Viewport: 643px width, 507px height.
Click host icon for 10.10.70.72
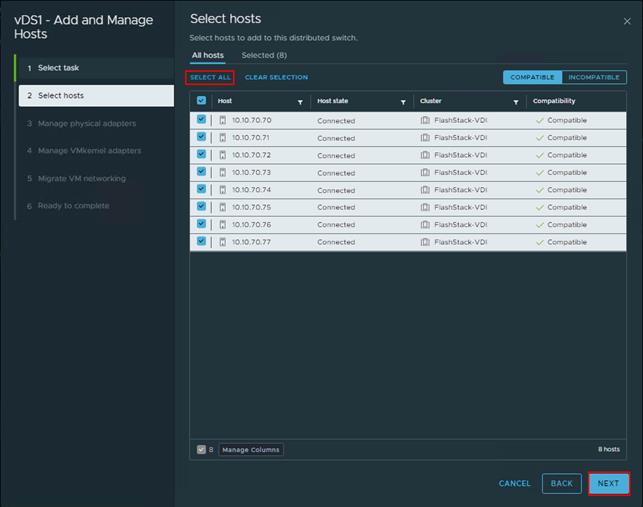[x=222, y=155]
